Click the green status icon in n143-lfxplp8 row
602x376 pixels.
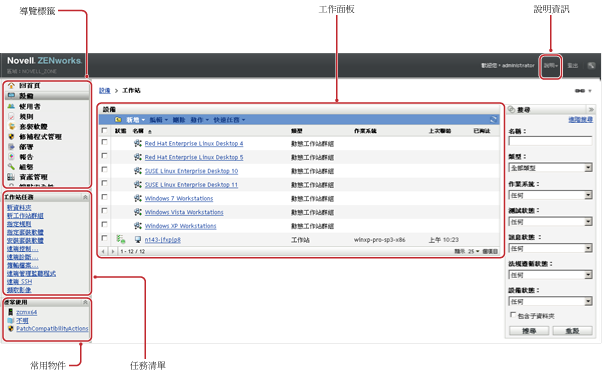[121, 240]
